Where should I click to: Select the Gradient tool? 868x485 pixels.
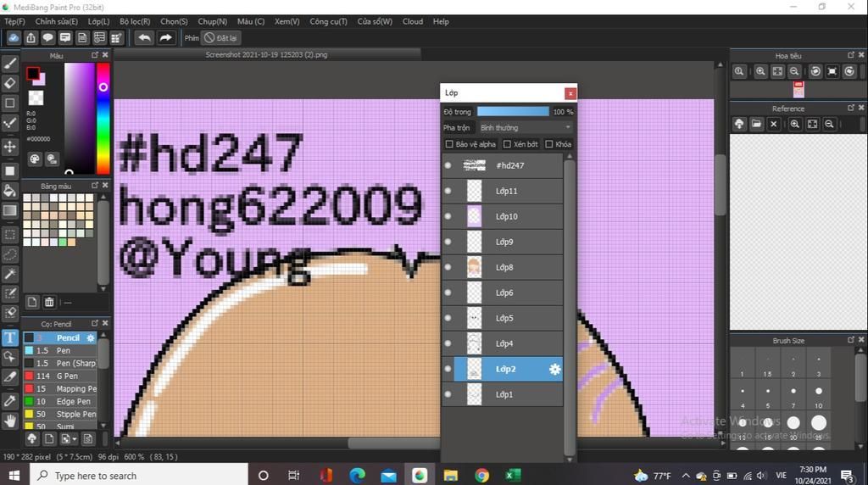[10, 211]
